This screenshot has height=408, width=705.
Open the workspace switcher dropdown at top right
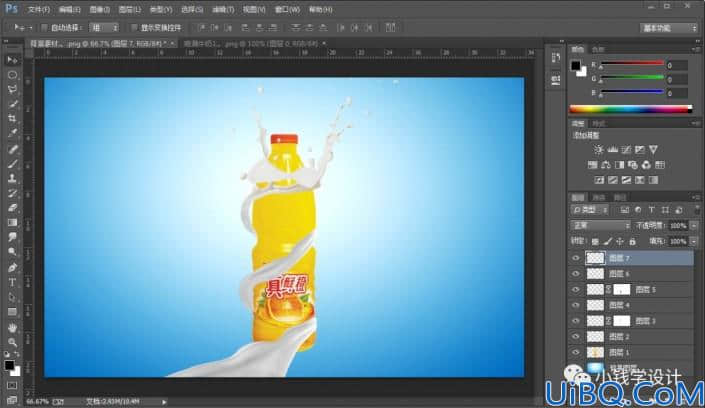[x=669, y=28]
